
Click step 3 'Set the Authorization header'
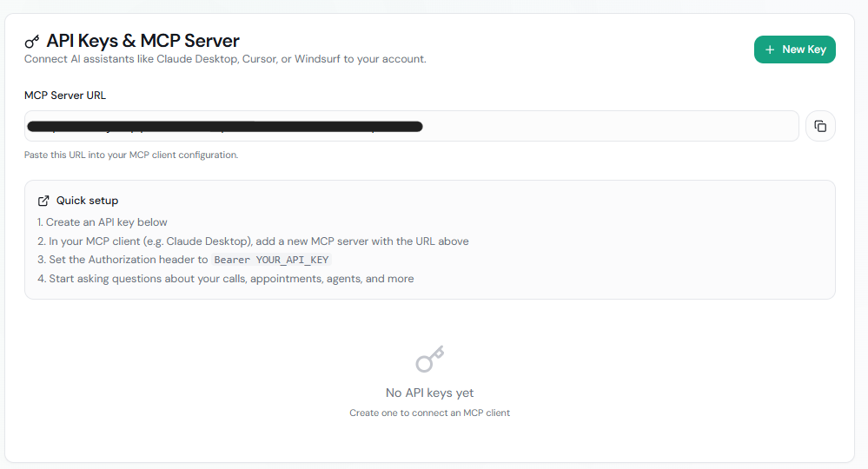click(122, 260)
